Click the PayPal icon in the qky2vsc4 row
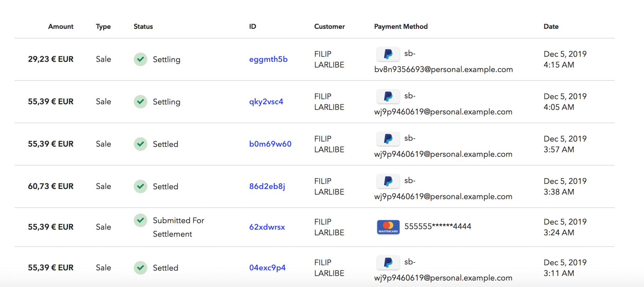The width and height of the screenshot is (644, 287). pyautogui.click(x=388, y=96)
